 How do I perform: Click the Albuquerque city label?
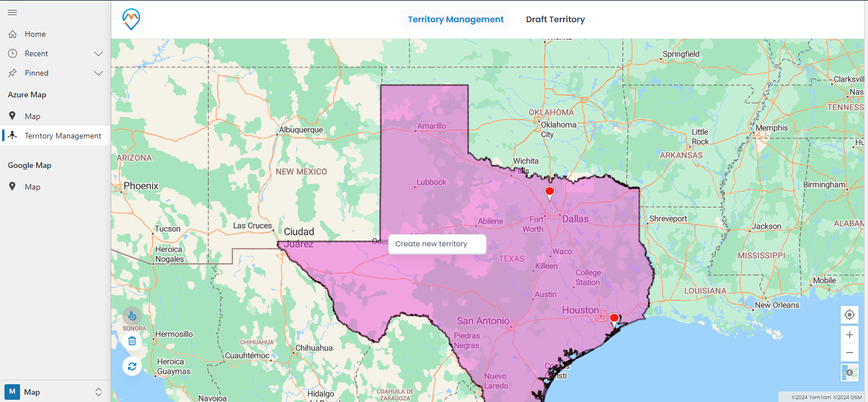point(301,130)
